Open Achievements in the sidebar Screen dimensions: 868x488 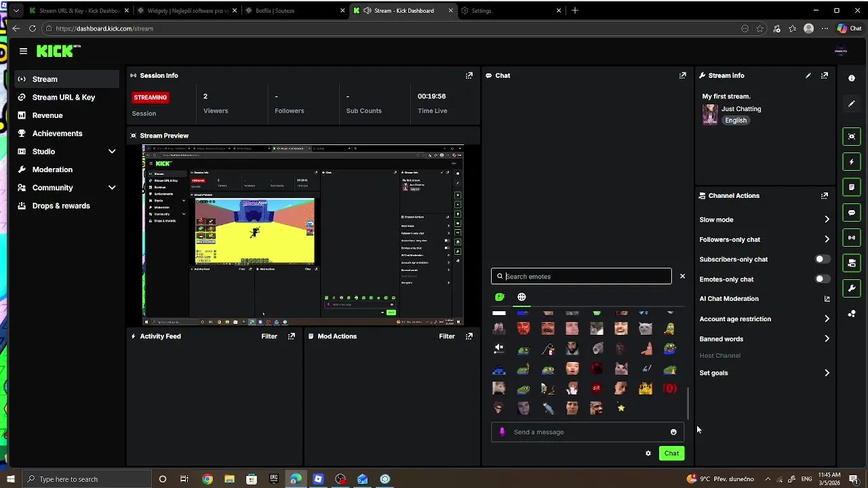point(58,134)
